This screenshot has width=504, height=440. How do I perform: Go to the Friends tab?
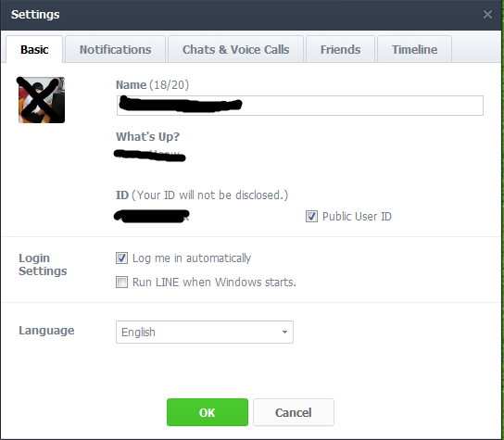(340, 49)
